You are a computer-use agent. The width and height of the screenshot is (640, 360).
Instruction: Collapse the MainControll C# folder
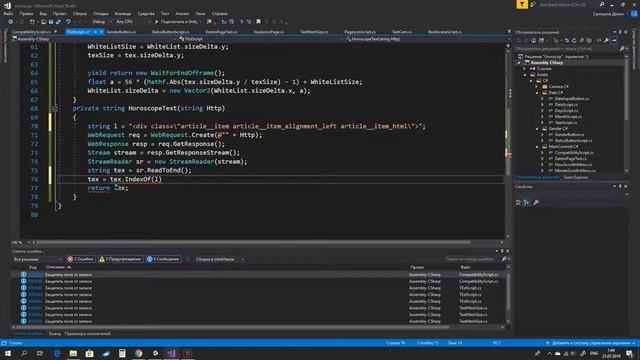[x=537, y=147]
